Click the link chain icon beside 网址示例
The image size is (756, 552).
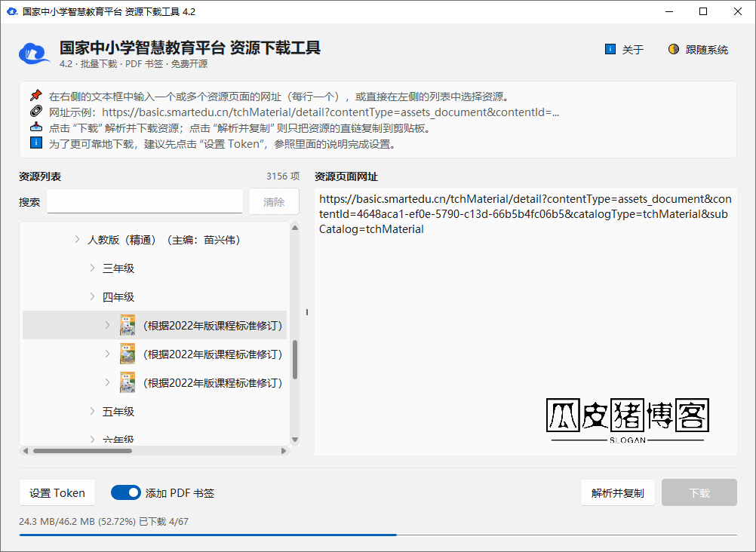pyautogui.click(x=36, y=112)
